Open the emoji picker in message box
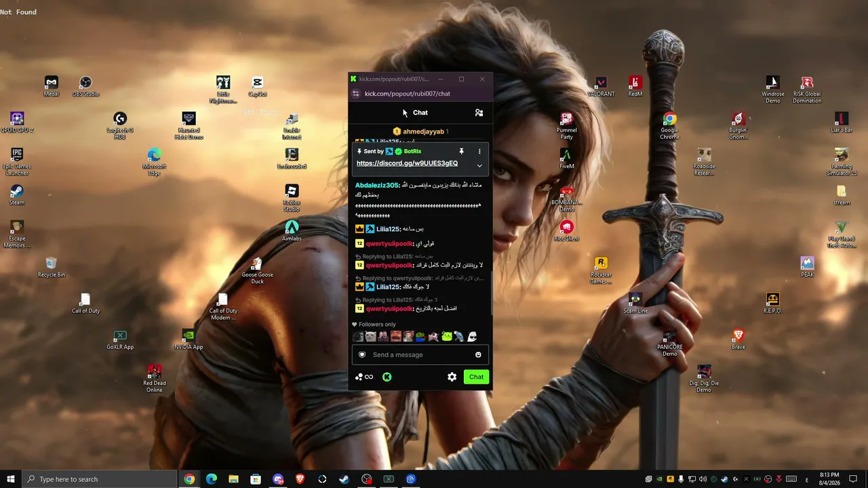The height and width of the screenshot is (488, 868). tap(478, 354)
